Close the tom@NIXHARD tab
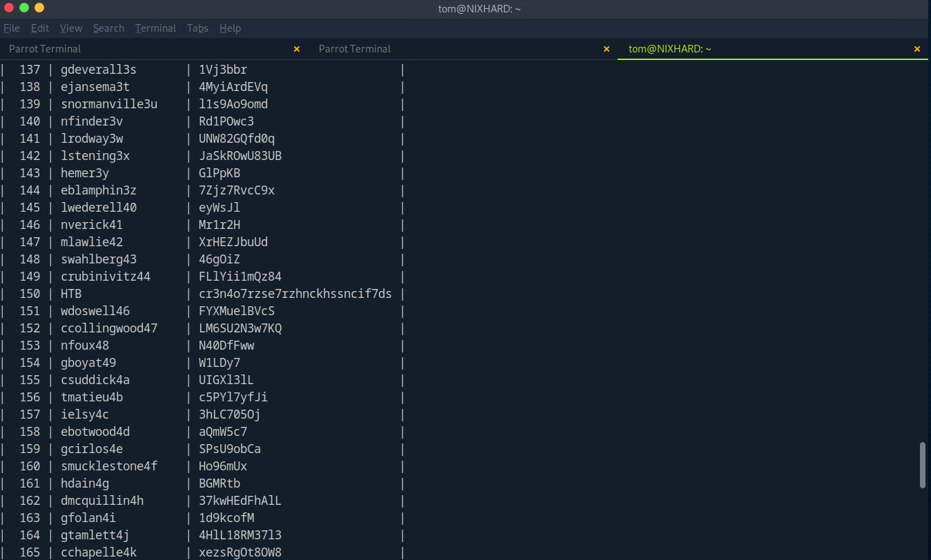The image size is (931, 560). coord(917,49)
